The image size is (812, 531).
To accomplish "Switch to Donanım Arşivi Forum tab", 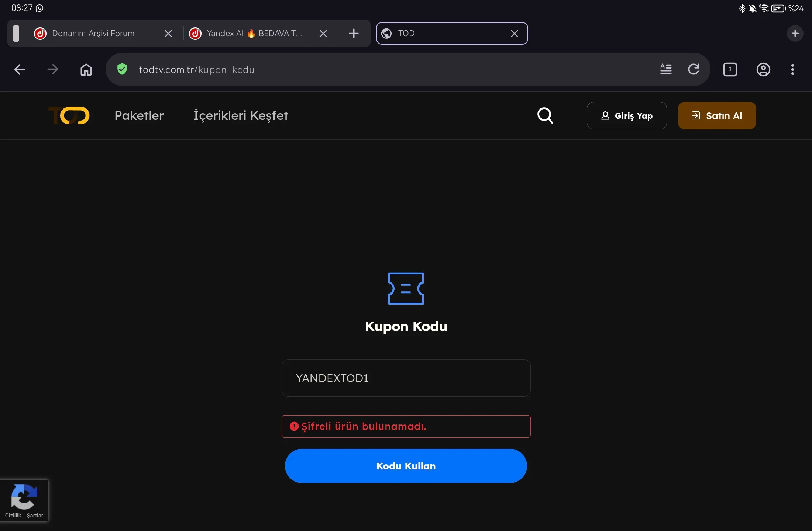I will [x=93, y=34].
